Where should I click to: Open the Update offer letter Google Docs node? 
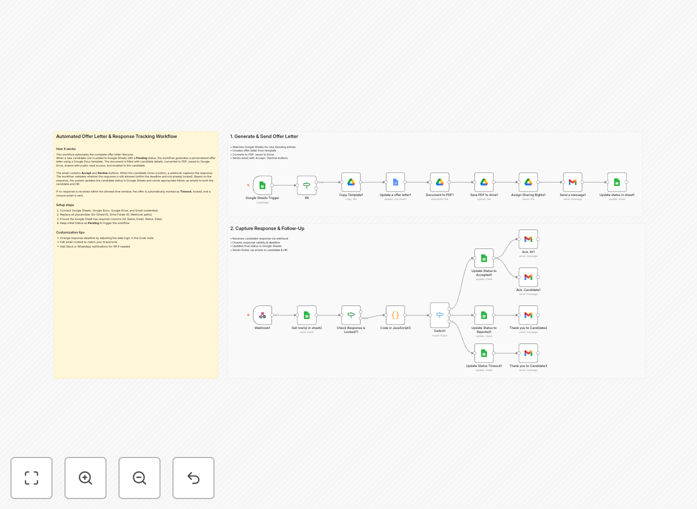[x=395, y=182]
